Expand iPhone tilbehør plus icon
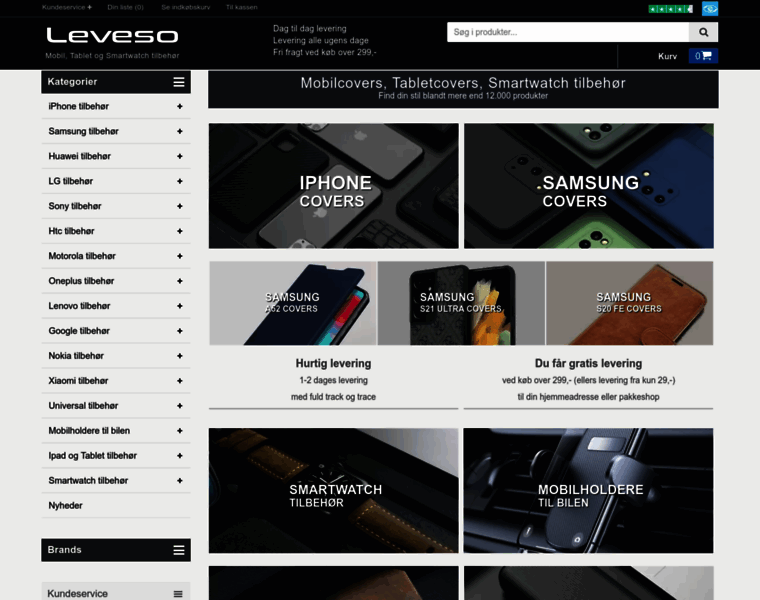Viewport: 760px width, 600px height. (x=180, y=106)
